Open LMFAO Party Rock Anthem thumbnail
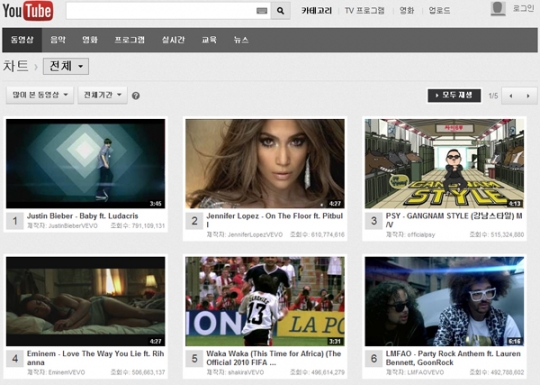This screenshot has width=540, height=385. click(444, 301)
